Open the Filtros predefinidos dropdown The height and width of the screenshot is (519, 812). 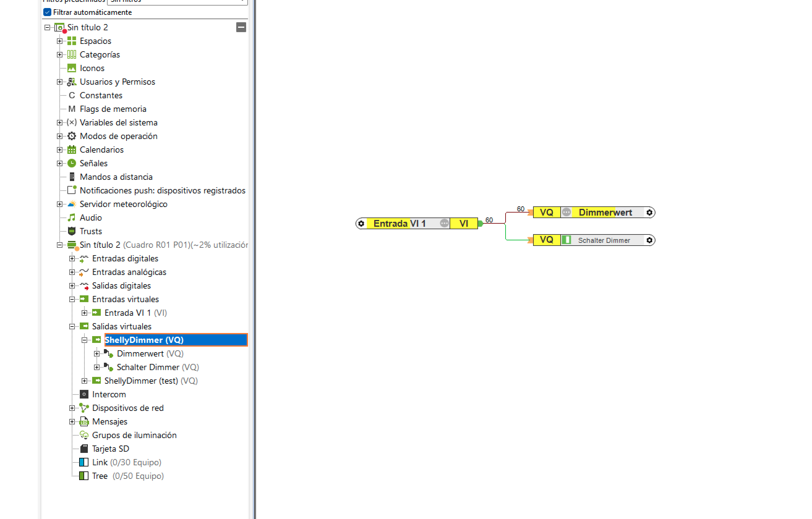pyautogui.click(x=177, y=2)
